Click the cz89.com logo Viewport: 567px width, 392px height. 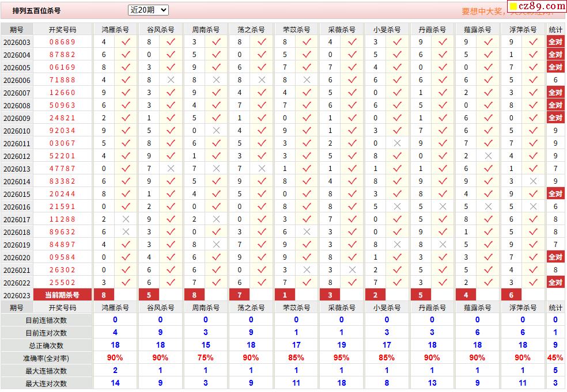(535, 7)
